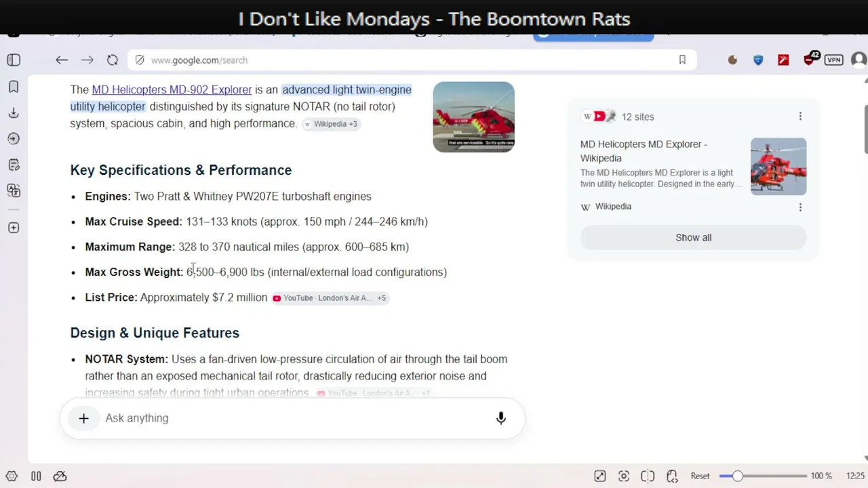
Task: Click the 100 % zoom value
Action: click(821, 476)
